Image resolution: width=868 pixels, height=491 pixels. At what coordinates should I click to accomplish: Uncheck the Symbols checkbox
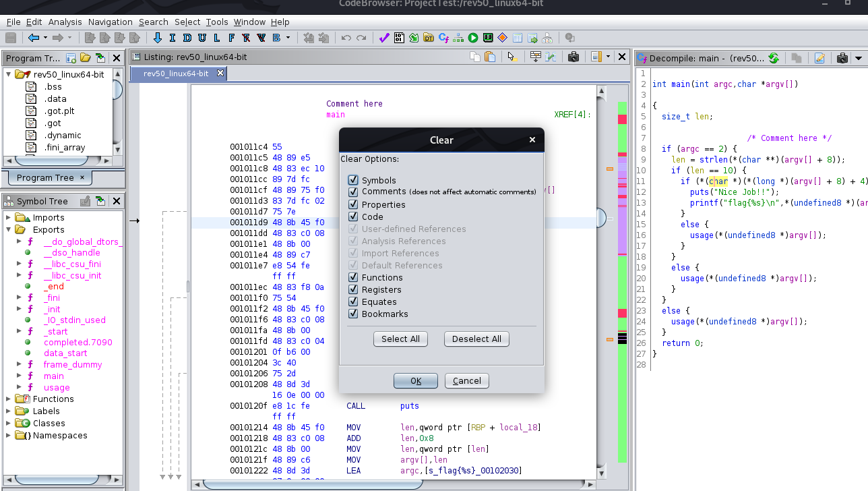coord(353,180)
